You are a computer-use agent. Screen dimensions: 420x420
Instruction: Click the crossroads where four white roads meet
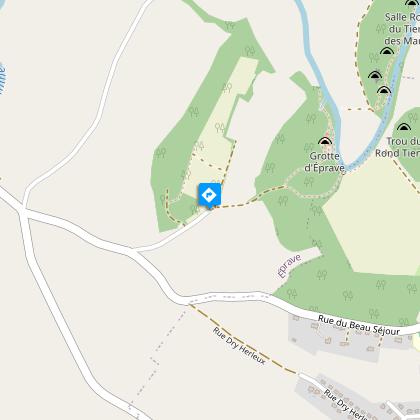click(x=23, y=212)
